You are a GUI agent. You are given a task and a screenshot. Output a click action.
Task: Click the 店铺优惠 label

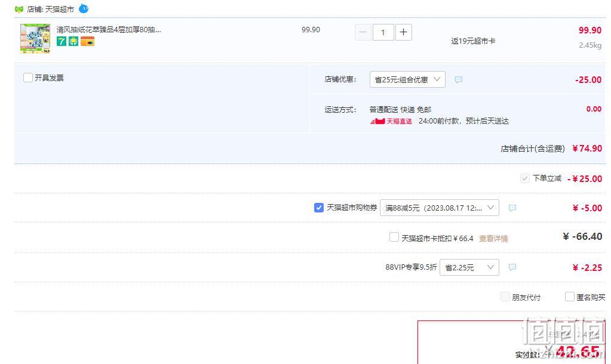[340, 79]
